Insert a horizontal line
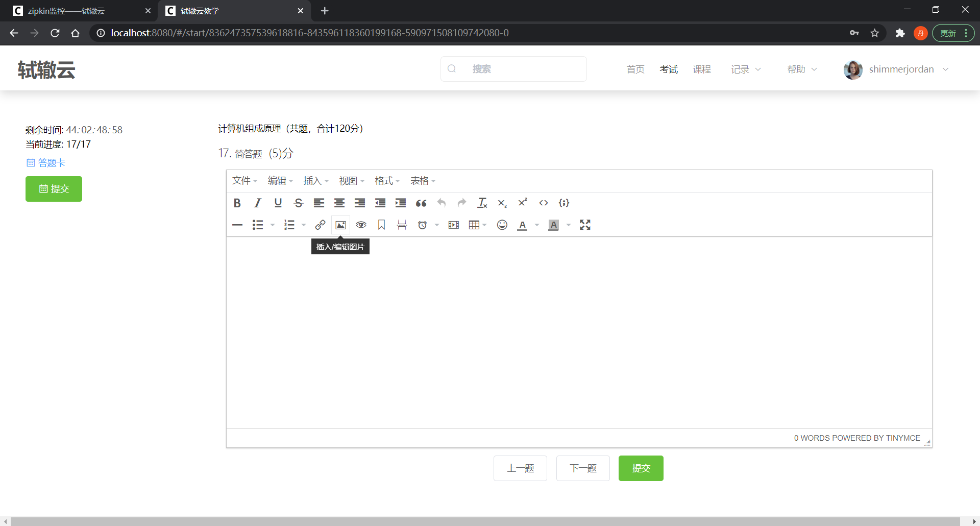This screenshot has height=526, width=980. 237,225
